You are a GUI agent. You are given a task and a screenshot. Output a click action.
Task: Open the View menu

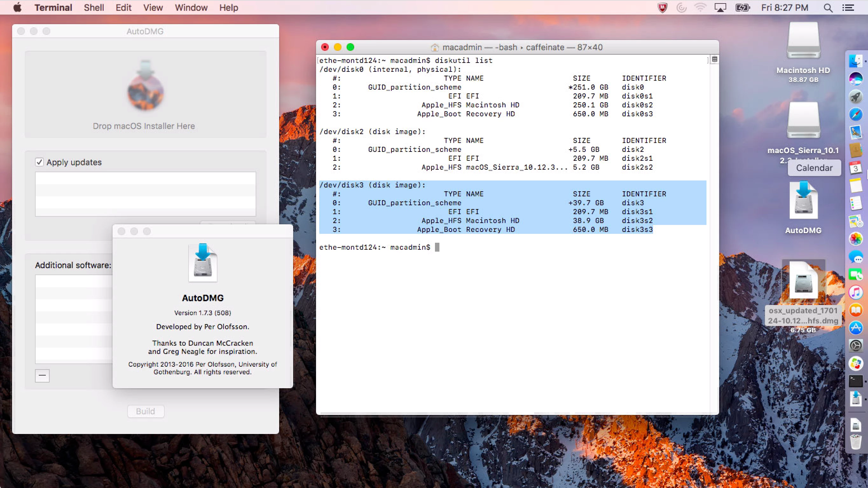tap(153, 7)
